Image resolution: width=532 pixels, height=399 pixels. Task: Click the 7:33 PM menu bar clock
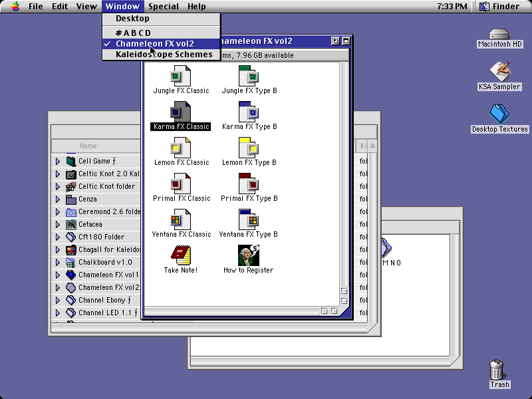(x=452, y=7)
